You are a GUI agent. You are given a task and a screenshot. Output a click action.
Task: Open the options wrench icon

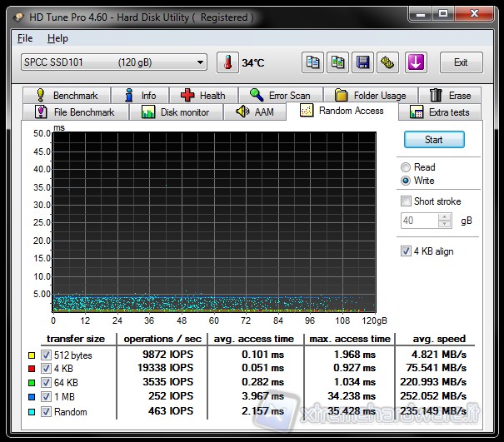pyautogui.click(x=387, y=62)
